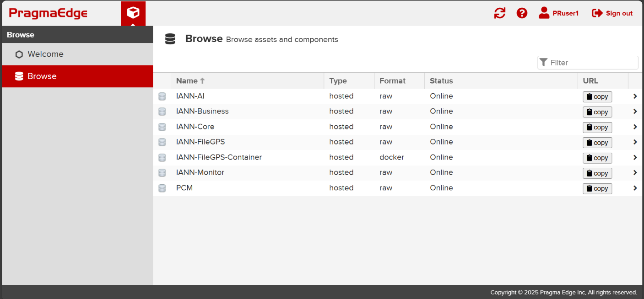
Task: Expand the PCM repository row chevron
Action: (x=635, y=188)
